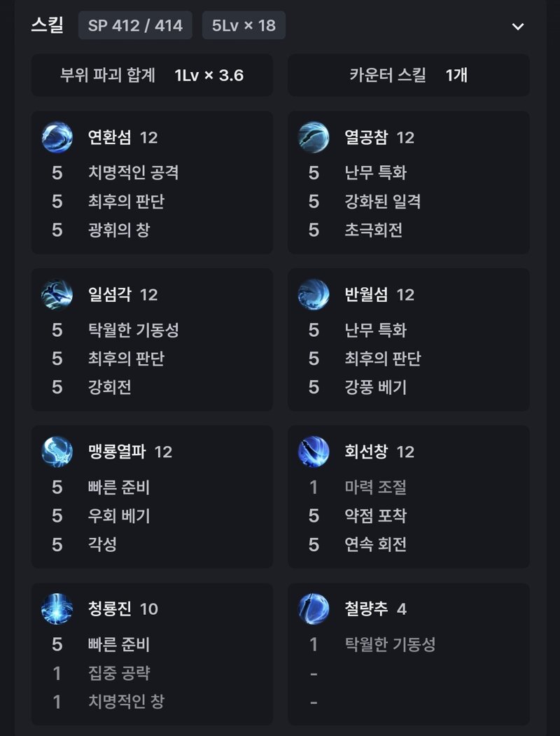
Task: Select the 강풍 베기 tripod entry
Action: [x=376, y=387]
